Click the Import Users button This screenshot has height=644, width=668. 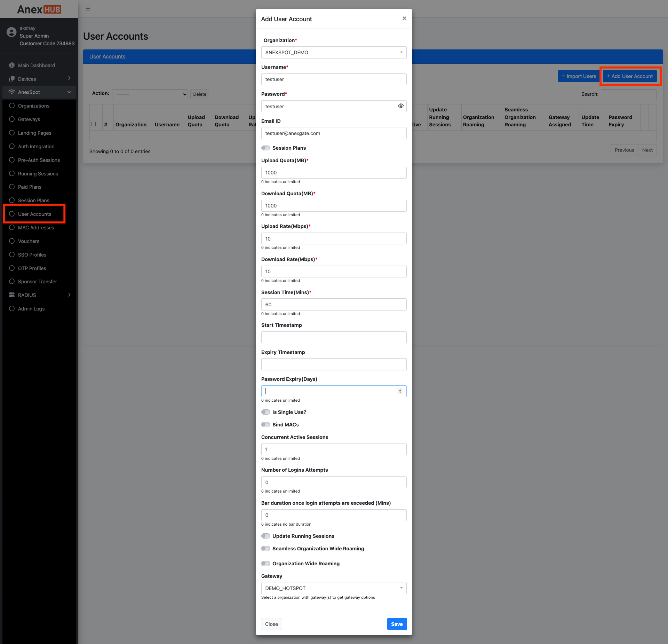579,76
